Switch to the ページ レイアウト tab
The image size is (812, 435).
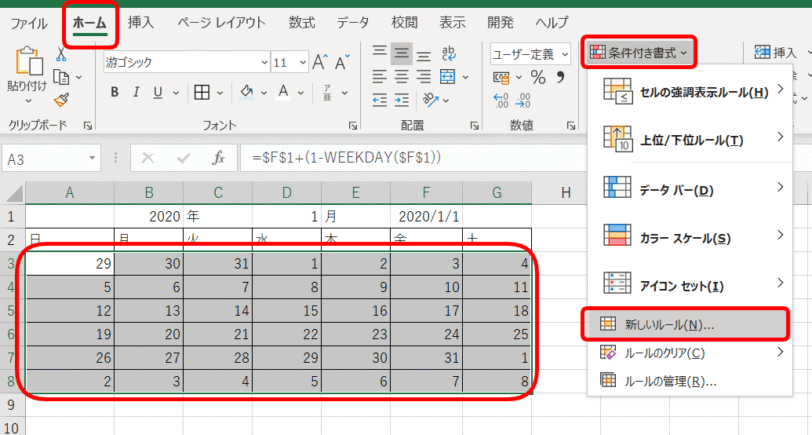221,23
